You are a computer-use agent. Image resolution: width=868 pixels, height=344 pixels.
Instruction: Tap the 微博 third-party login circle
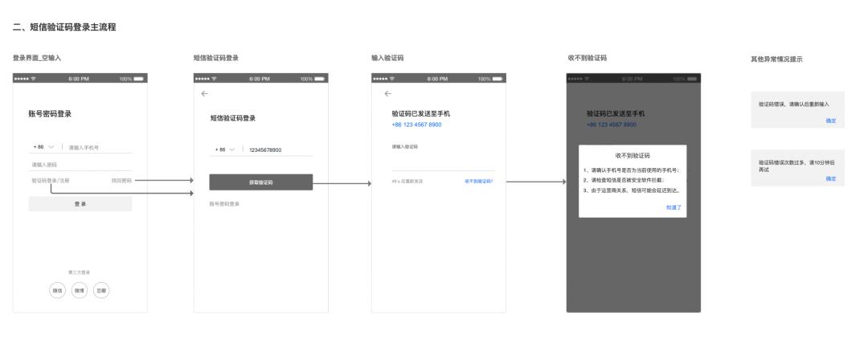coord(80,290)
